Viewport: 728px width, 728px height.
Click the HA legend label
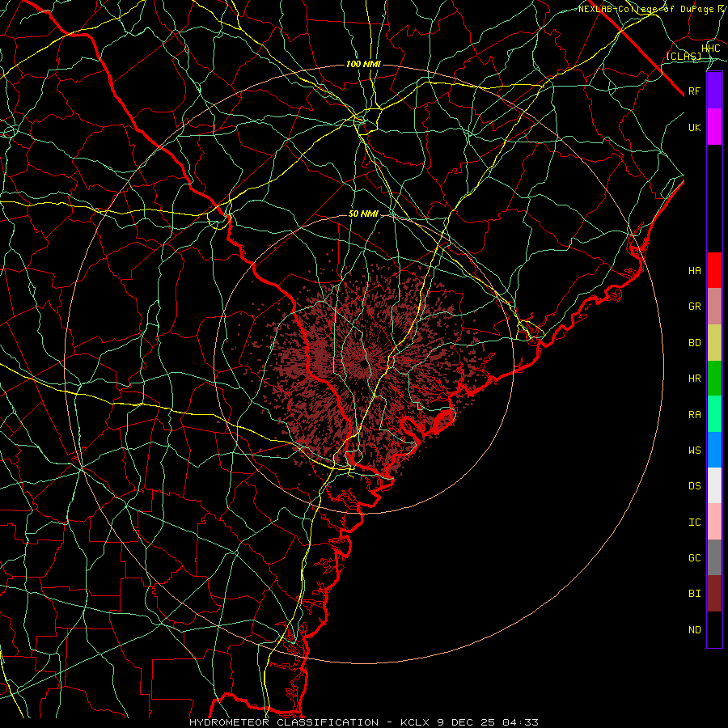coord(695,271)
